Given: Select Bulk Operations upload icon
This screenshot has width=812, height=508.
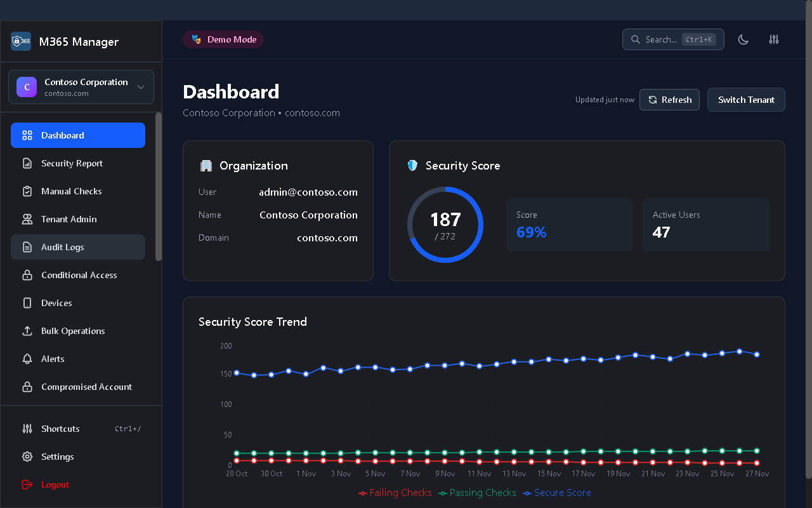Looking at the screenshot, I should [x=26, y=331].
